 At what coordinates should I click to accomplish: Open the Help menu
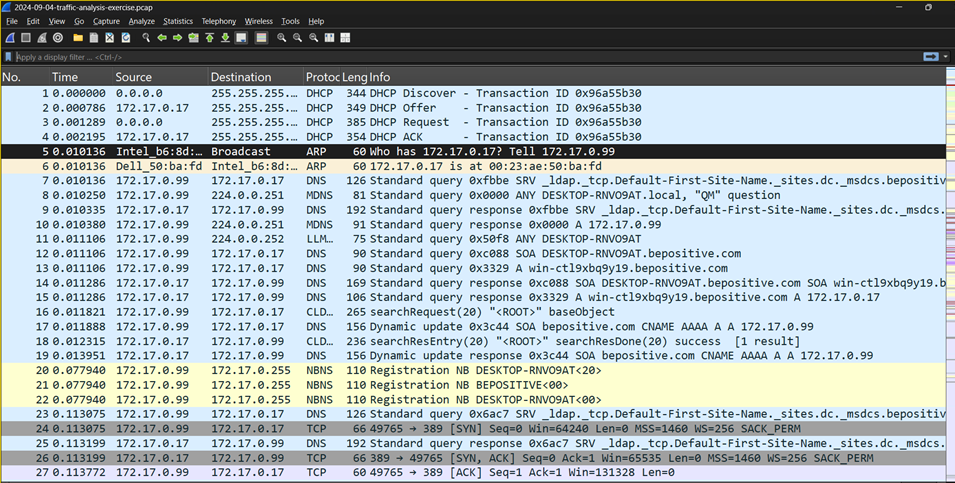click(x=316, y=21)
